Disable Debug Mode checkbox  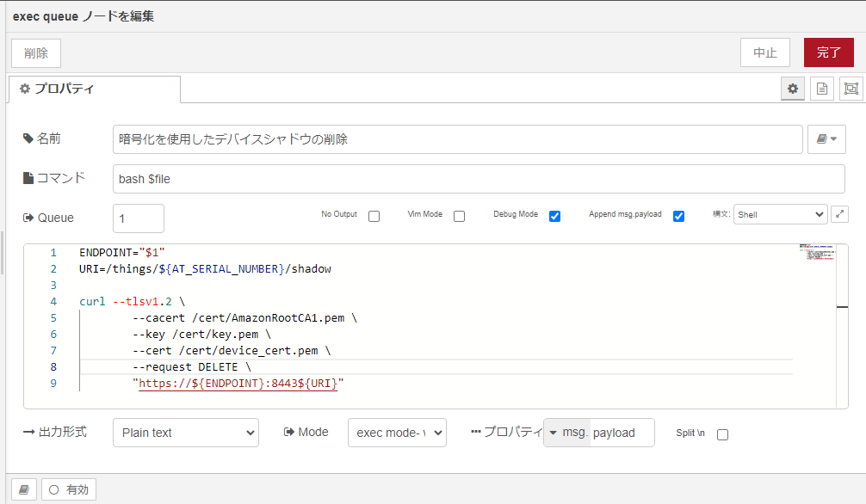click(x=554, y=216)
